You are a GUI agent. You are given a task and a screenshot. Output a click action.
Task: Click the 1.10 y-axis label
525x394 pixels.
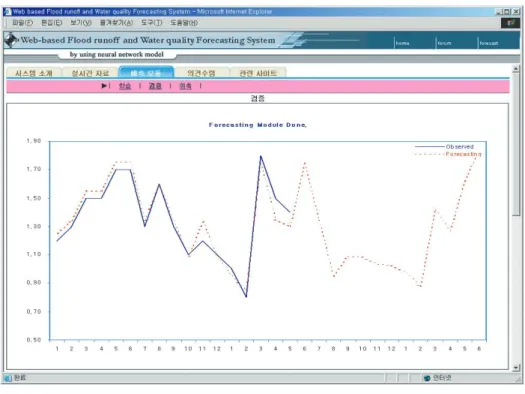pos(34,254)
